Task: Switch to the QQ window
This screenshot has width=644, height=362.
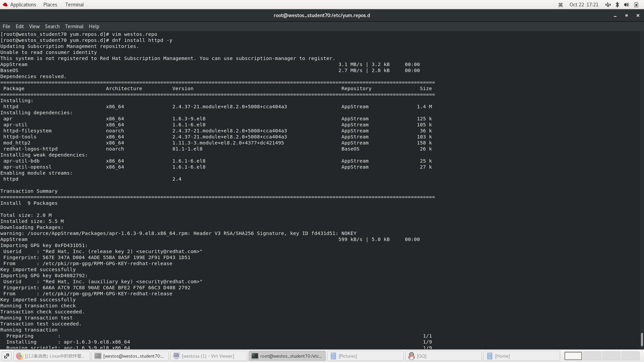Action: 444,356
